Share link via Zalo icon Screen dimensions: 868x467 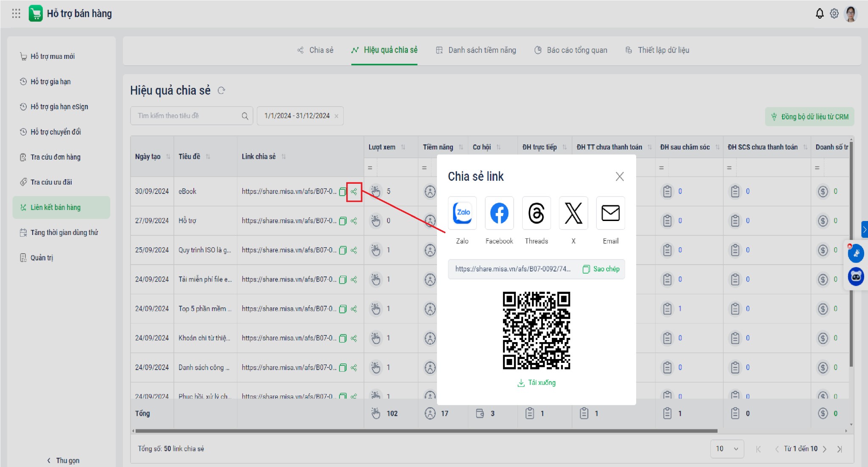pos(462,213)
